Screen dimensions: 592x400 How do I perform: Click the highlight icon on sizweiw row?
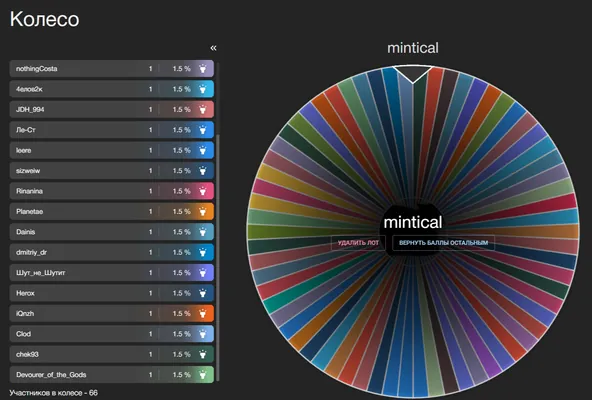(x=203, y=171)
